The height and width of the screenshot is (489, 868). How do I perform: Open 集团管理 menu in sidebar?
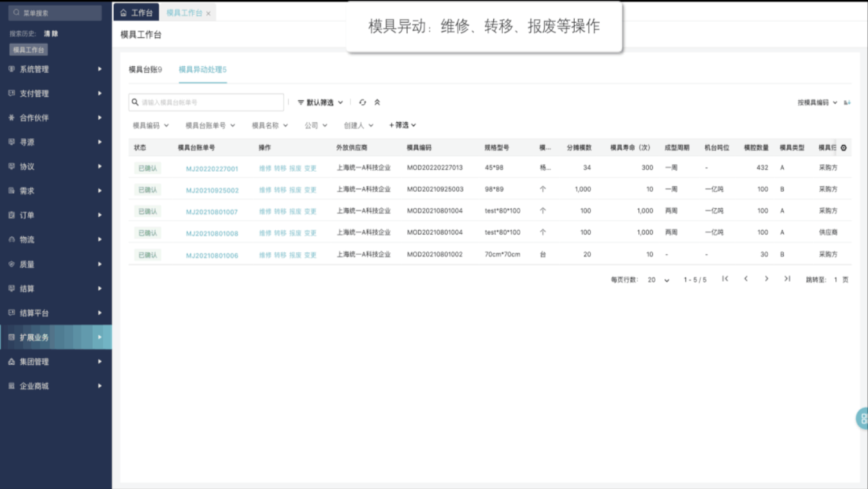(x=56, y=362)
